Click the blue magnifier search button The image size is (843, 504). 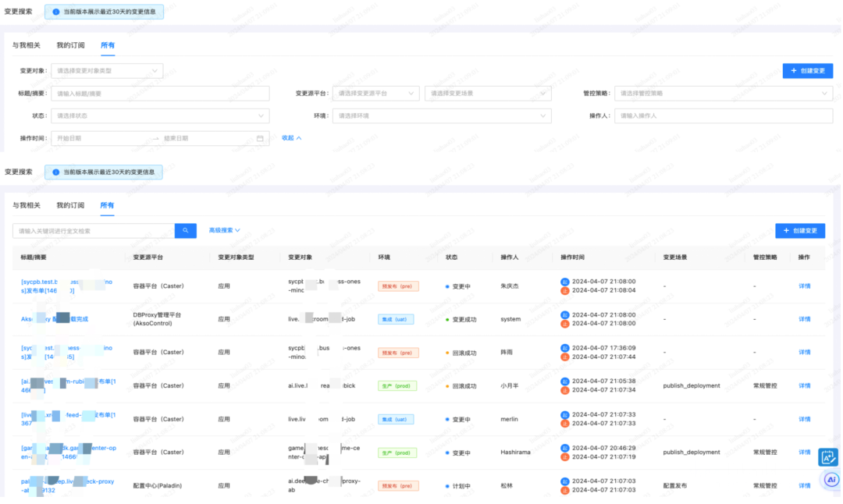click(186, 230)
